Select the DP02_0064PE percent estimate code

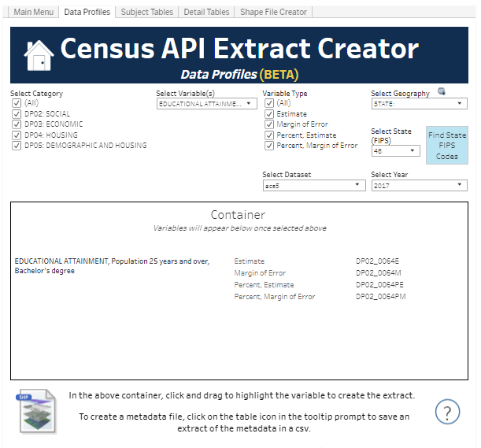coord(379,285)
